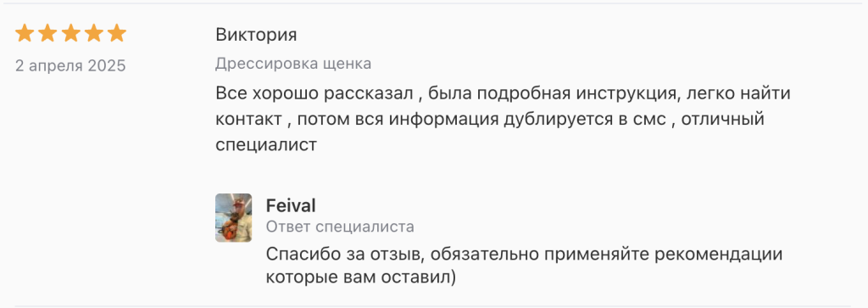Select the Дрессировка щенка service label
Image resolution: width=868 pixels, height=308 pixels.
293,64
